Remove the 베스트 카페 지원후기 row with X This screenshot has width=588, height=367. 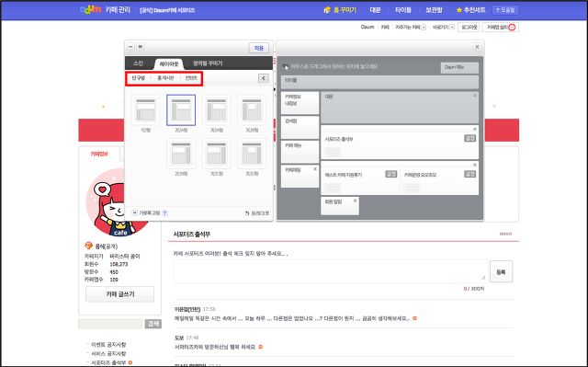[x=475, y=165]
